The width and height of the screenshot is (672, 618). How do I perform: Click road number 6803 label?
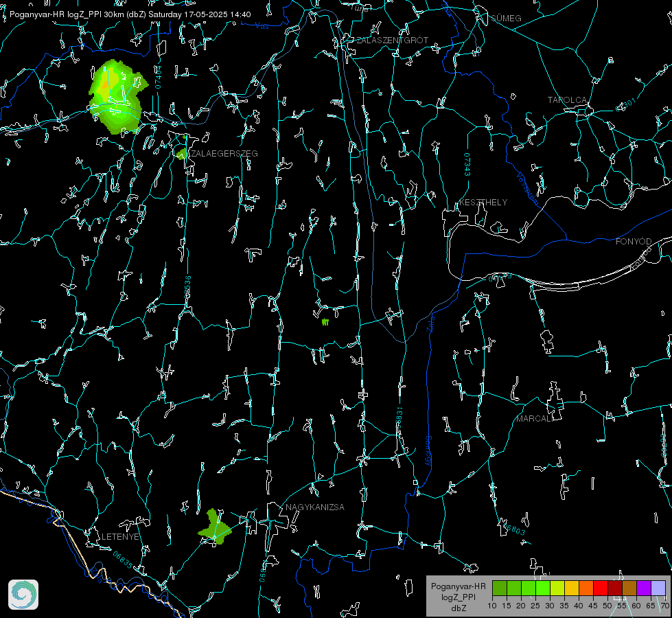(515, 529)
